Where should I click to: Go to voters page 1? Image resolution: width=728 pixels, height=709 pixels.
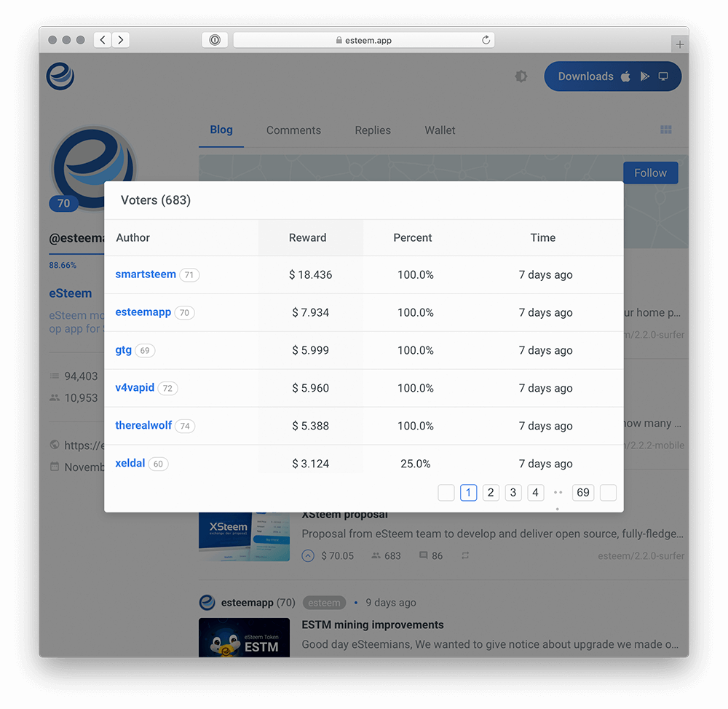click(468, 493)
